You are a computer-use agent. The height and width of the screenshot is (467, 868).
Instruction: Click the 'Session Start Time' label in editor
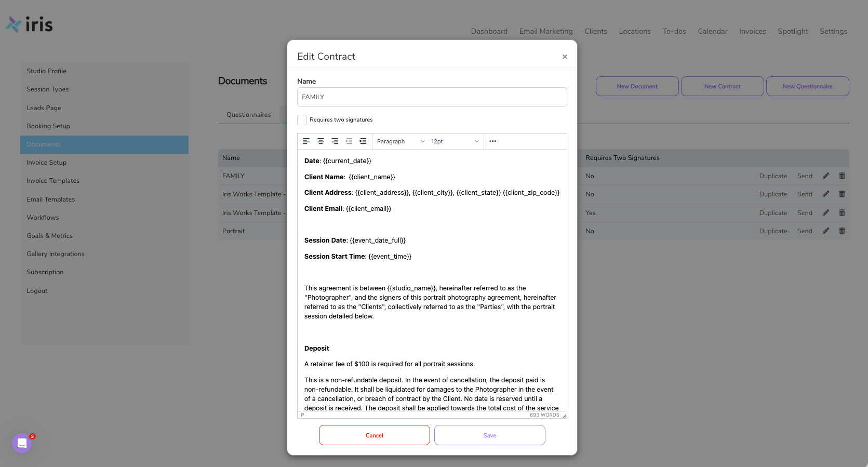pos(335,257)
